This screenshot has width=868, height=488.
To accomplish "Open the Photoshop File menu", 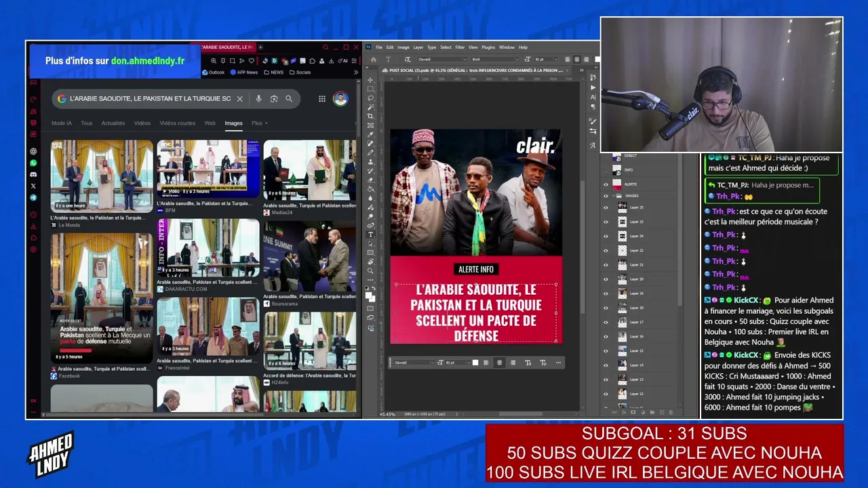I will (379, 47).
